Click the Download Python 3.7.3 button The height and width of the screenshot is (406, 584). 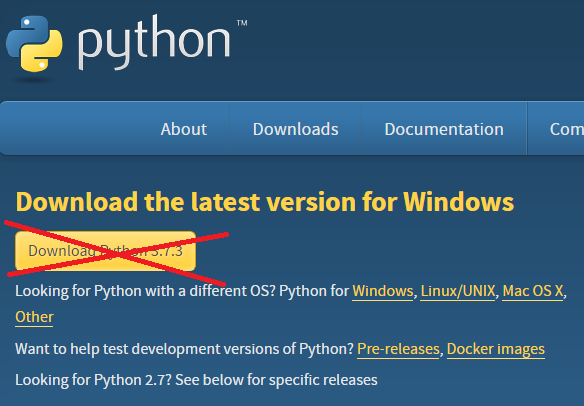pos(105,251)
